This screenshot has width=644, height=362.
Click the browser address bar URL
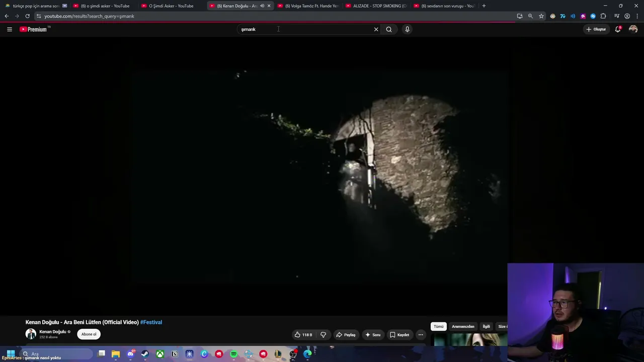(x=89, y=16)
